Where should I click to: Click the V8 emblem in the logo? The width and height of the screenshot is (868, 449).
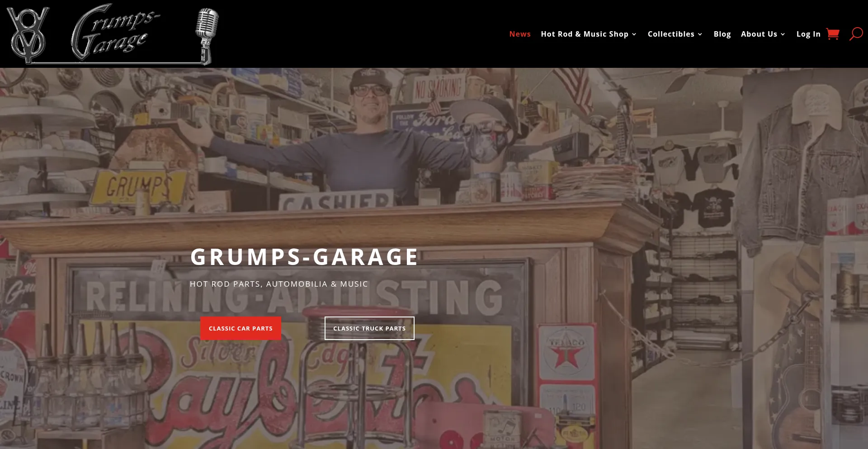pyautogui.click(x=28, y=35)
